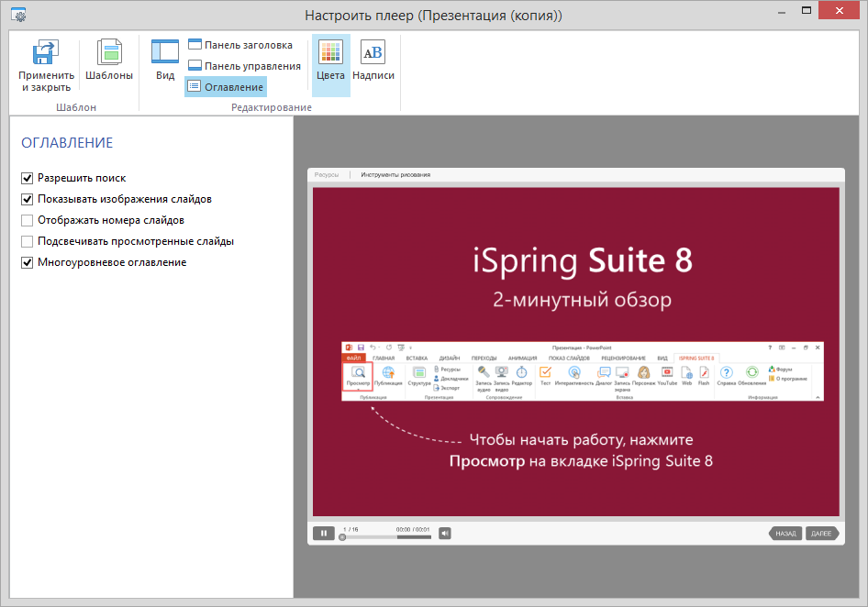Click the slide preview area

click(x=575, y=352)
